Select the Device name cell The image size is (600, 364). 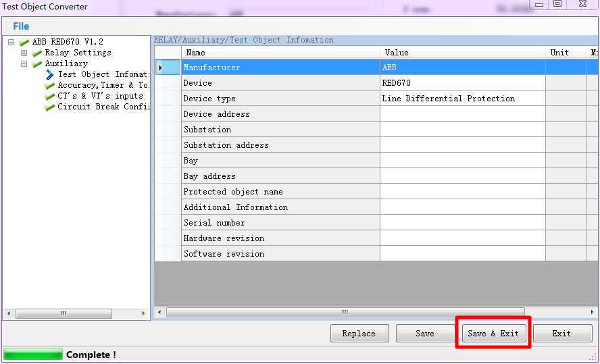click(x=280, y=83)
